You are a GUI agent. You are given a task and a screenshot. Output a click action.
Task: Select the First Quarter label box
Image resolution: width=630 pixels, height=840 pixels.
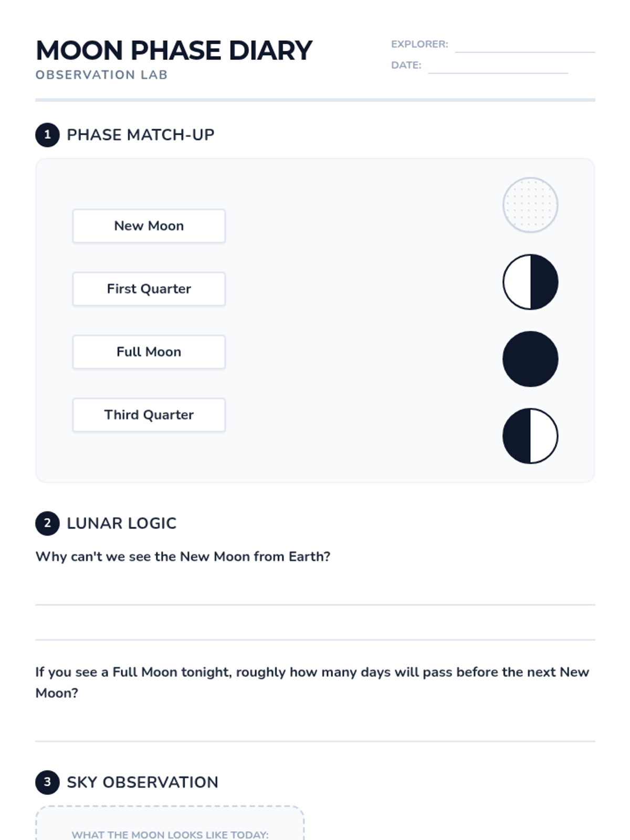pos(149,289)
